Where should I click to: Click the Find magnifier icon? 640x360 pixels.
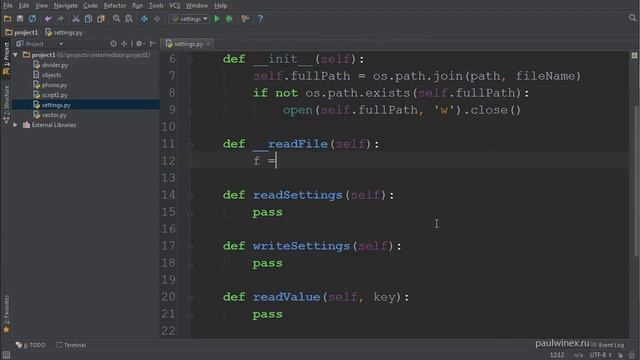tap(117, 19)
